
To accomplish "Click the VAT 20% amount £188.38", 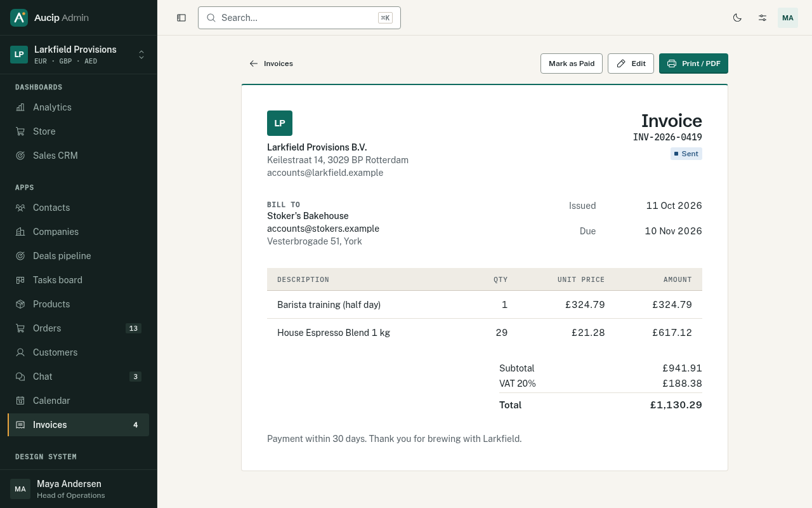I will [683, 384].
